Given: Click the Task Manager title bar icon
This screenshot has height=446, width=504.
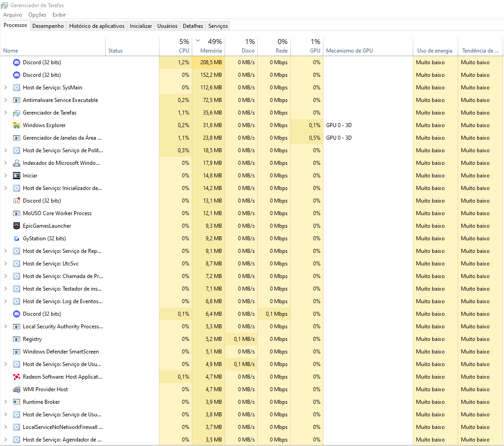Looking at the screenshot, I should click(x=4, y=5).
